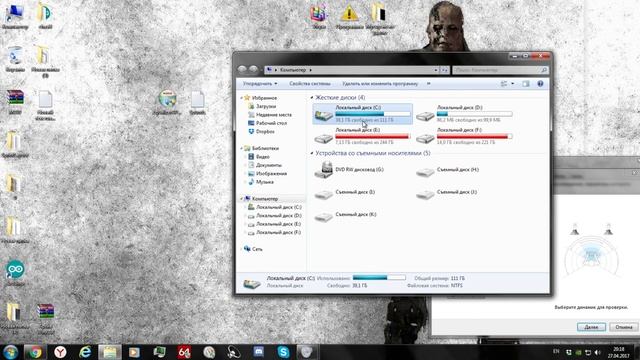Go forward with Explorer forward arrow
640x360 pixels.
click(x=253, y=69)
